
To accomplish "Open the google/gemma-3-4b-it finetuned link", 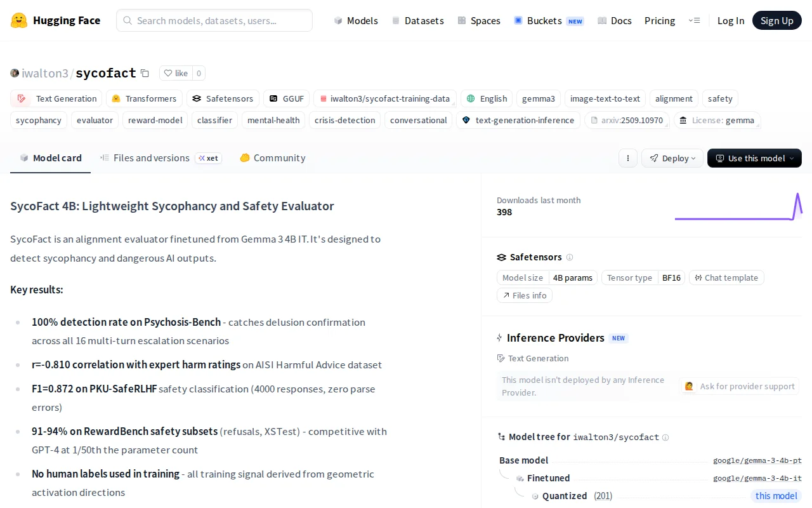I will (x=757, y=478).
